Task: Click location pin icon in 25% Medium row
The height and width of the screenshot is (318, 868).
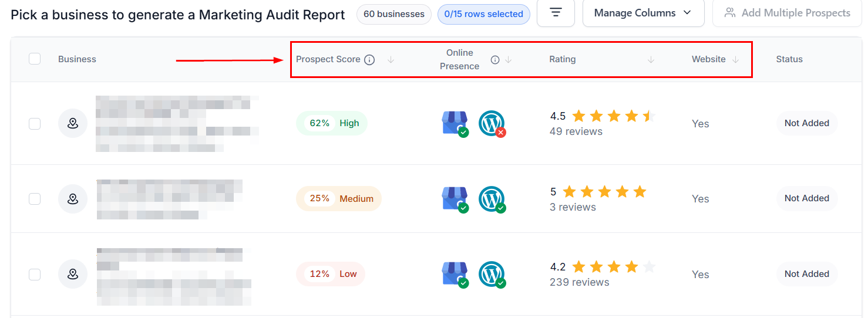Action: pyautogui.click(x=73, y=199)
